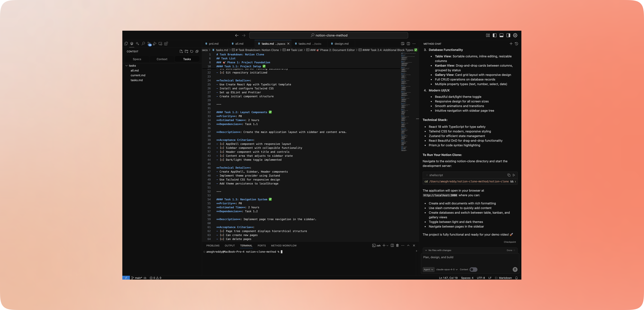This screenshot has height=310, width=644.
Task: Open the claude-opus-4-0 model selector
Action: pos(447,269)
